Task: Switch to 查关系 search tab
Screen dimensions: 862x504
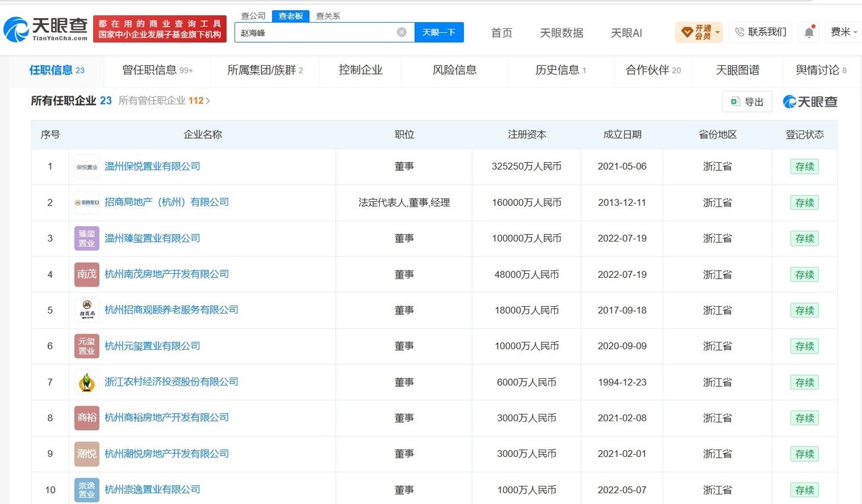Action: (328, 16)
